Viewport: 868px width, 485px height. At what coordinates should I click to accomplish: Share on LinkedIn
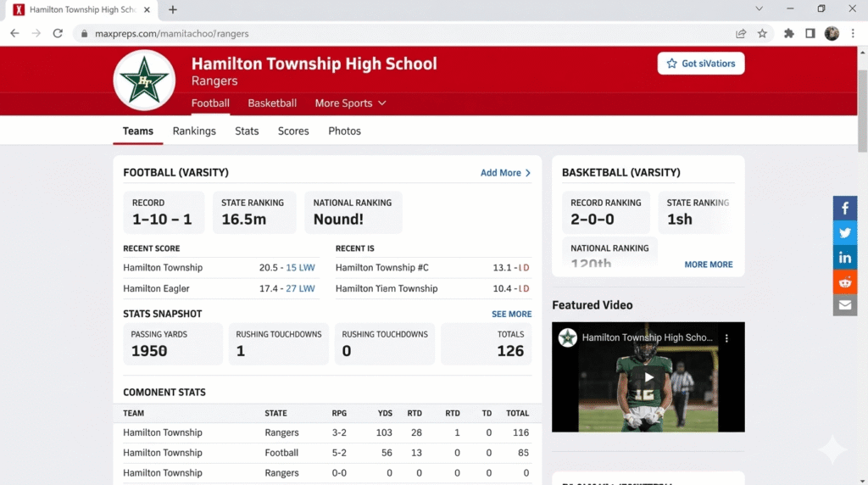845,257
